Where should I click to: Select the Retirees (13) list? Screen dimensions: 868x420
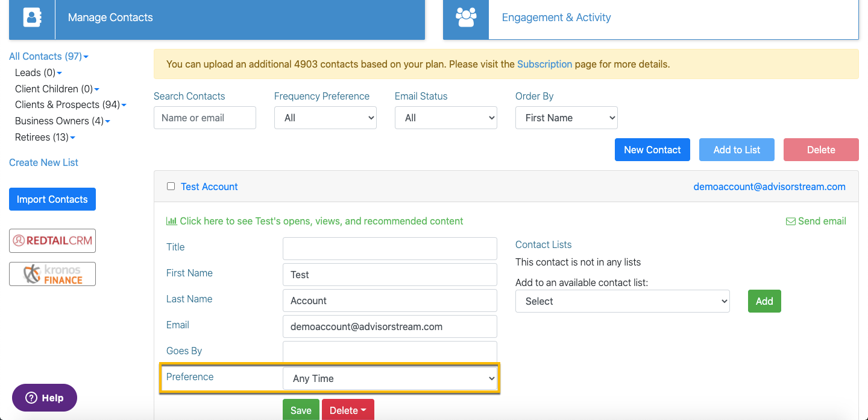click(x=42, y=137)
